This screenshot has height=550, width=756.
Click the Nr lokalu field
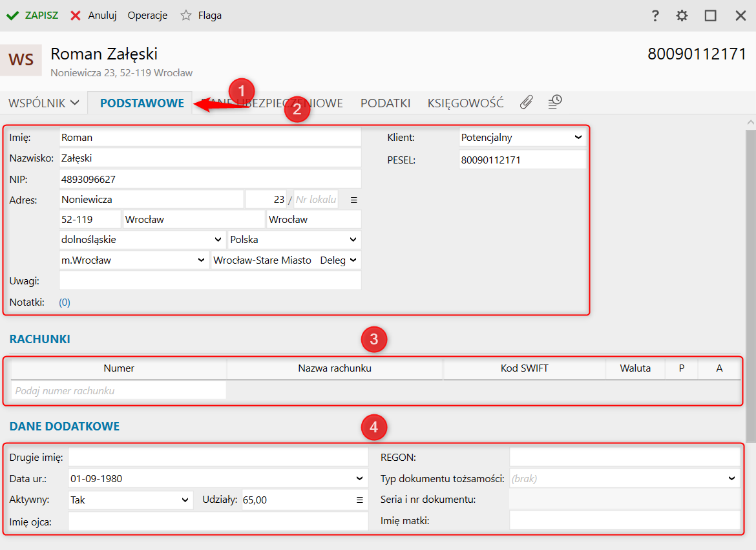point(316,199)
